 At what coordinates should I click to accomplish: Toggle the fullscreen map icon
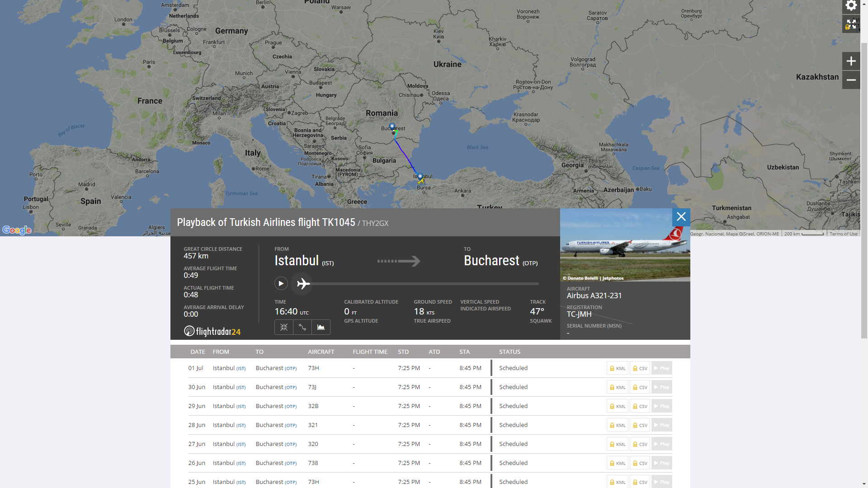851,24
